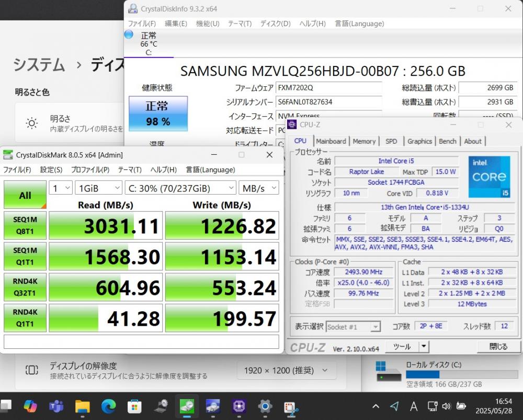This screenshot has width=523, height=420.
Task: Open File Explorer from the taskbar
Action: 83,406
